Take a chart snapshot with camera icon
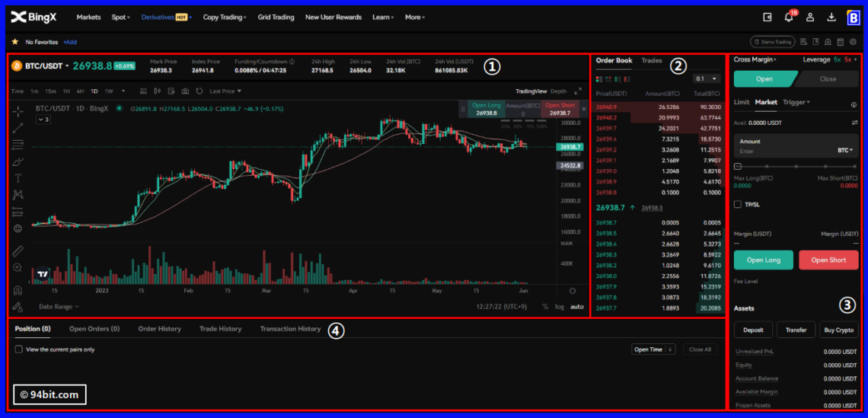This screenshot has width=868, height=418. point(184,91)
